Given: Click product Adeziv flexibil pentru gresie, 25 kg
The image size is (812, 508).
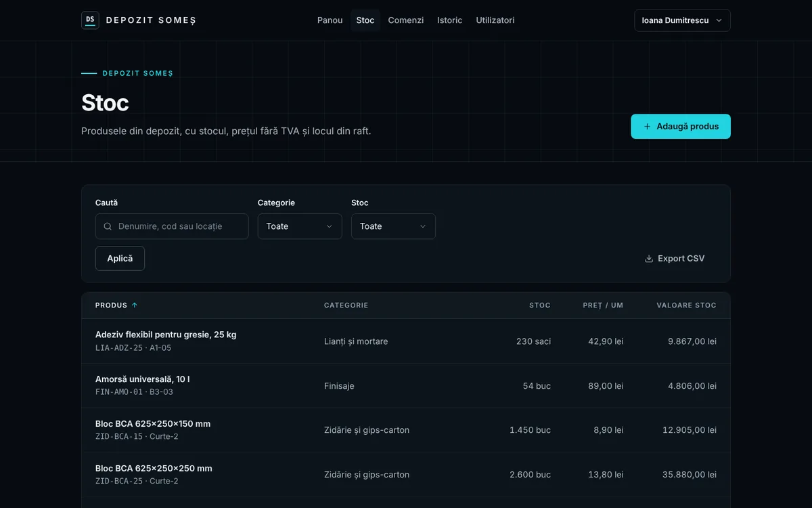Looking at the screenshot, I should [x=166, y=335].
